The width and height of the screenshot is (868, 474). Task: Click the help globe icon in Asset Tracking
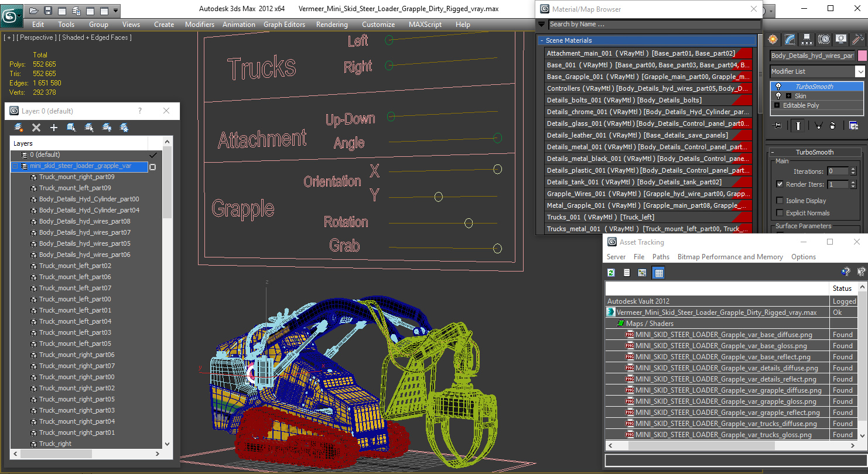(x=845, y=272)
